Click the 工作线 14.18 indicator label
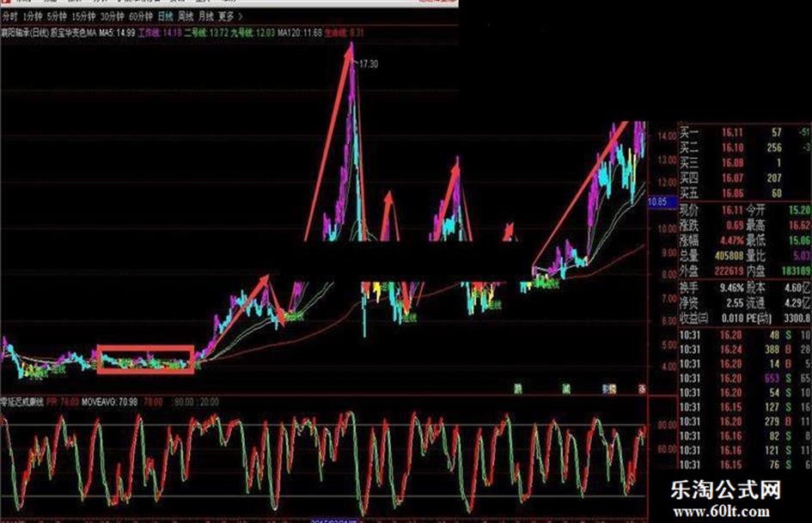This screenshot has height=523, width=812. coord(160,33)
